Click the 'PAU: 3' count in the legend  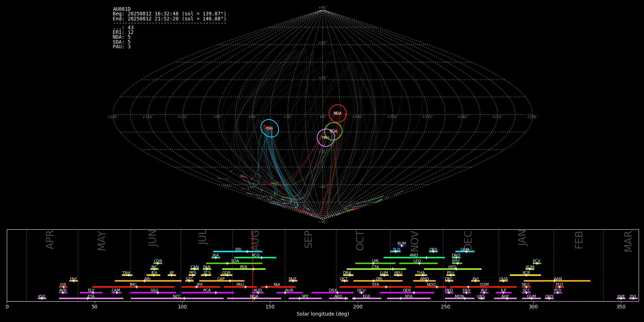[122, 47]
